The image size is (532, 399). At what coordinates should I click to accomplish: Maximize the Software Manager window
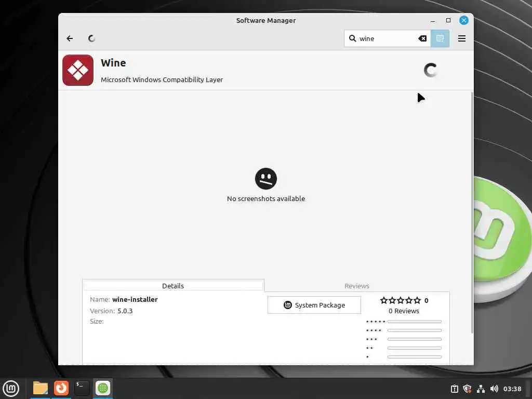click(448, 20)
